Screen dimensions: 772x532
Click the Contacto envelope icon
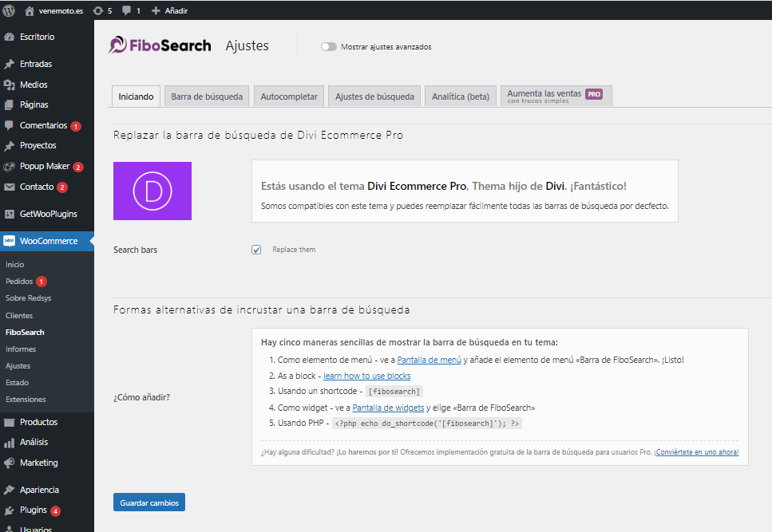pyautogui.click(x=9, y=187)
